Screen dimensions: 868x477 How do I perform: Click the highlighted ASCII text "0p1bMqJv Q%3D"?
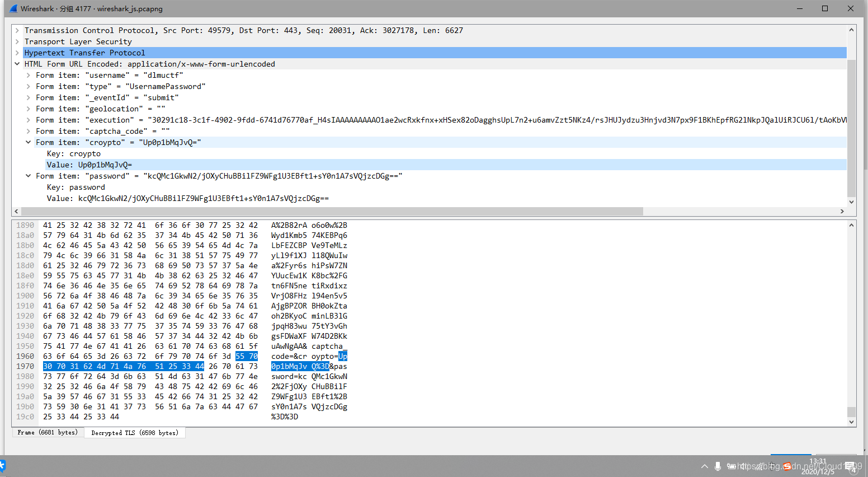click(300, 366)
